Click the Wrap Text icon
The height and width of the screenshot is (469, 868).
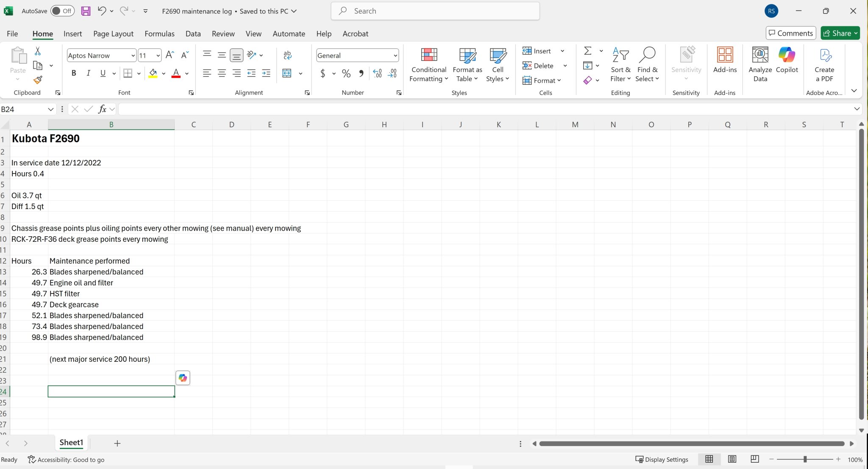(287, 55)
